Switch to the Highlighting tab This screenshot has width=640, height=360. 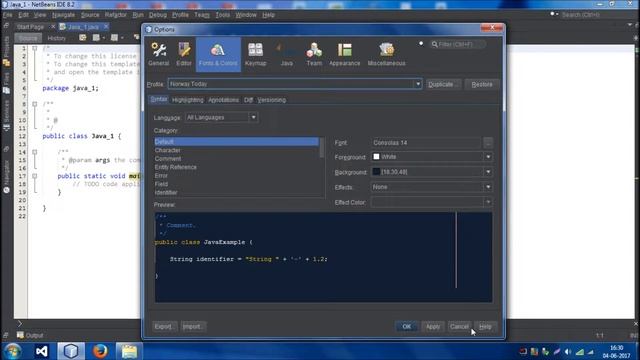pyautogui.click(x=188, y=100)
